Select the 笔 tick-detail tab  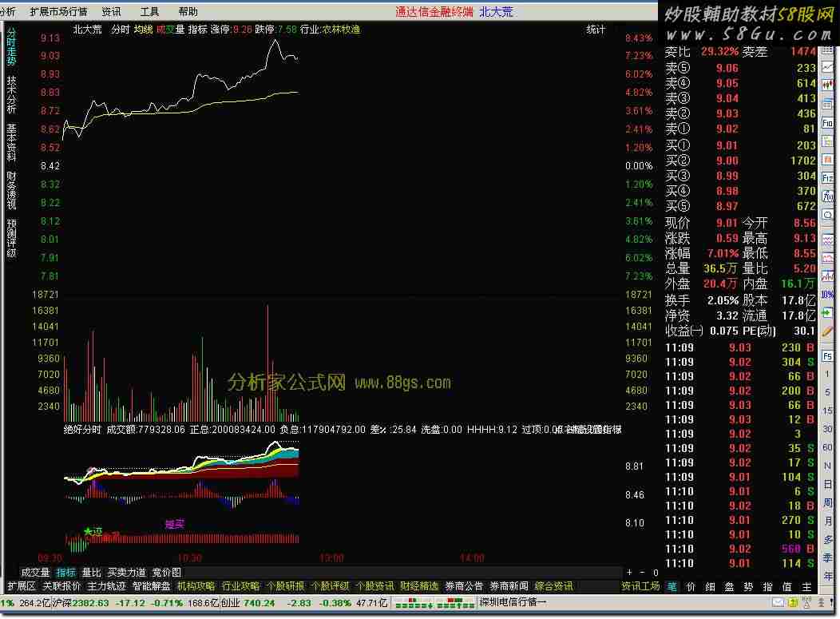(672, 587)
